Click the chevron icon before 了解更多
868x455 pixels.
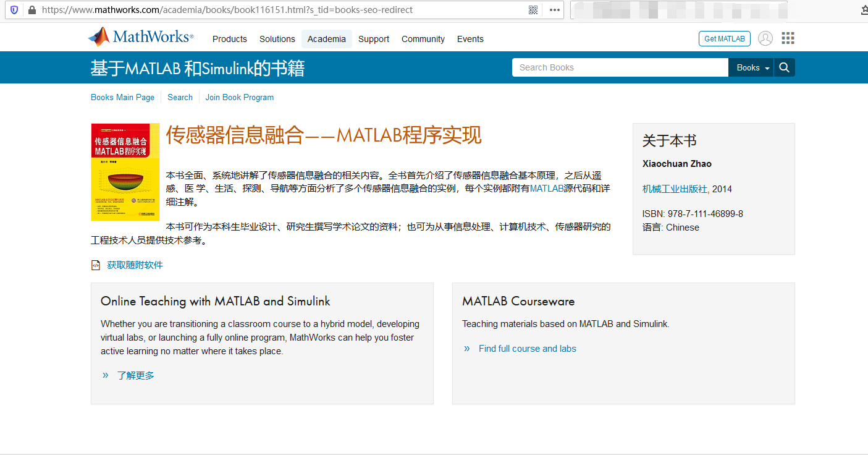pyautogui.click(x=106, y=375)
